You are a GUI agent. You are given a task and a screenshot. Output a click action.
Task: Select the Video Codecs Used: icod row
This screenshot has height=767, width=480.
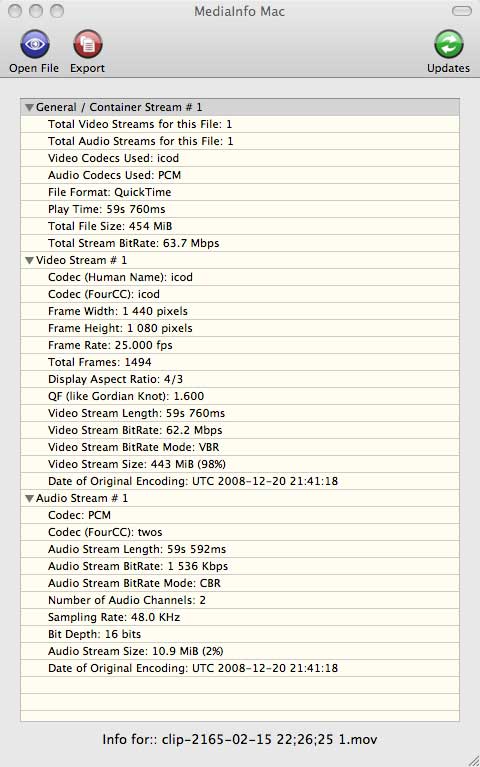click(x=240, y=158)
